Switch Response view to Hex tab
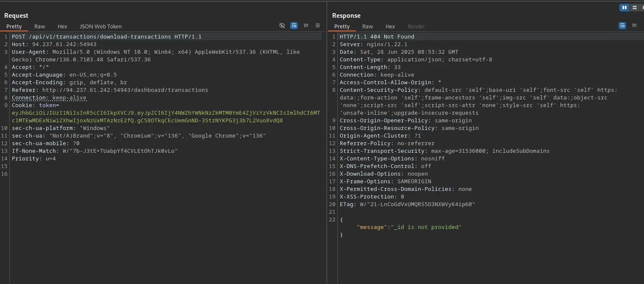 [x=390, y=26]
